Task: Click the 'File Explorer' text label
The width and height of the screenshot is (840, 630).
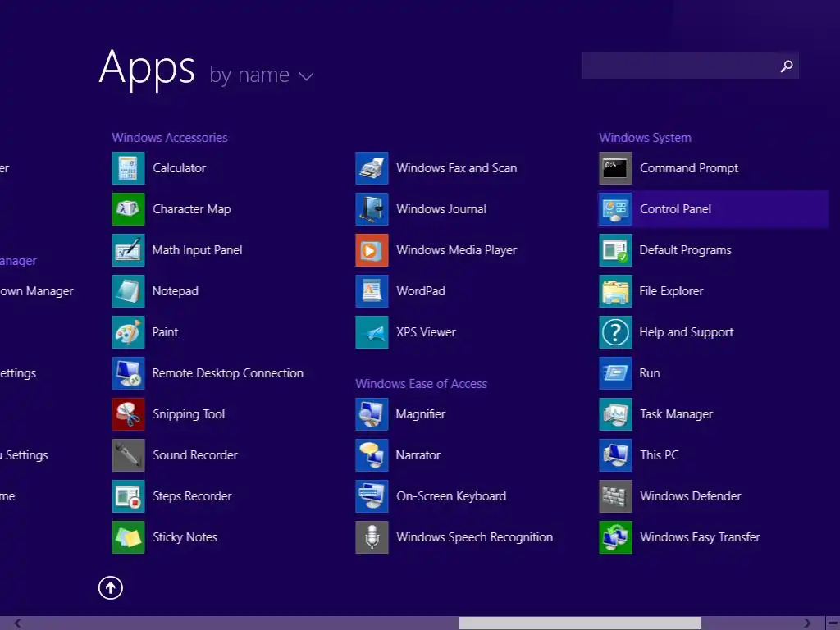Action: pyautogui.click(x=671, y=291)
